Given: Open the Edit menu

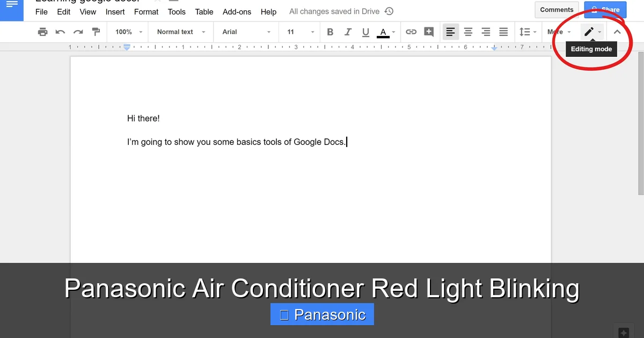Looking at the screenshot, I should click(x=63, y=12).
